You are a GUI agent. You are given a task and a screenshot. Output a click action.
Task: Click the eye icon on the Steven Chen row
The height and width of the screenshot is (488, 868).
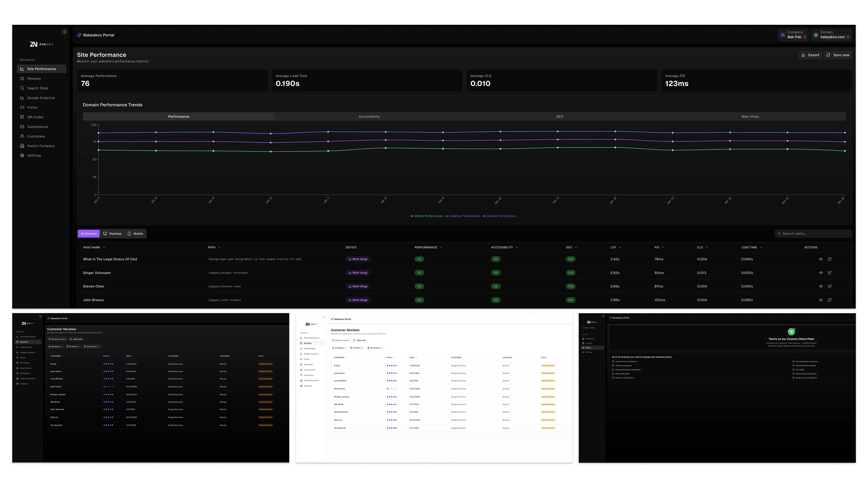tap(821, 286)
